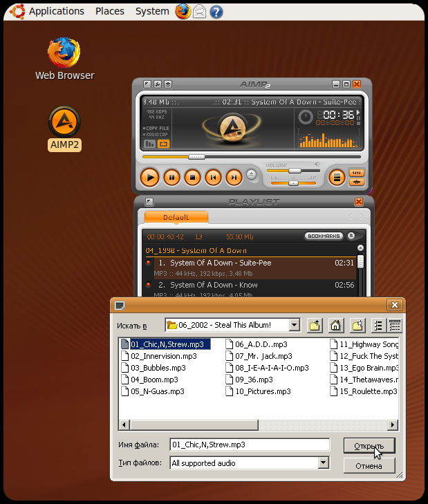Click file list scroll left arrow
This screenshot has height=504, width=428.
124,425
